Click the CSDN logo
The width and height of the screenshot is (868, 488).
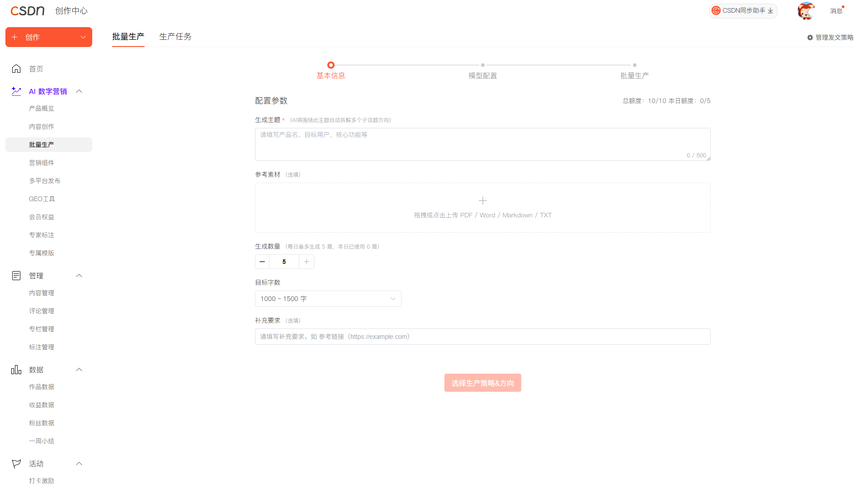[x=28, y=11]
